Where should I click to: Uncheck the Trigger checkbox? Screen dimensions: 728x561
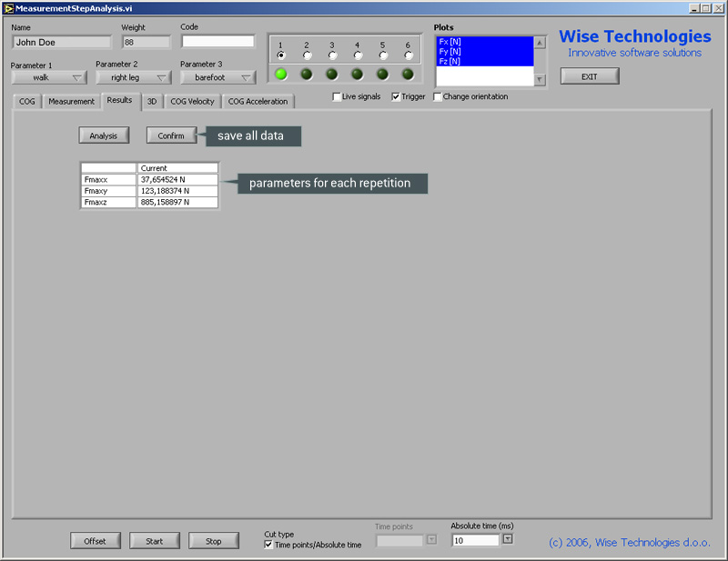[x=396, y=96]
